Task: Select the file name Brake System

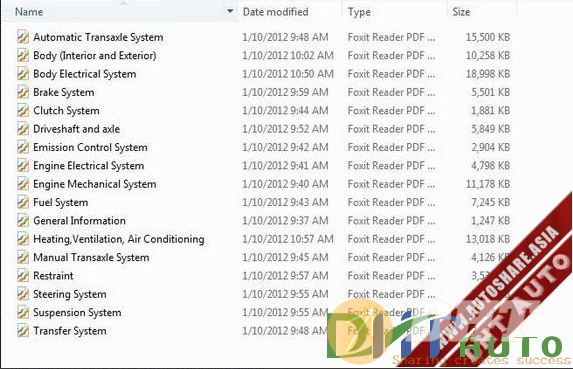Action: (64, 92)
